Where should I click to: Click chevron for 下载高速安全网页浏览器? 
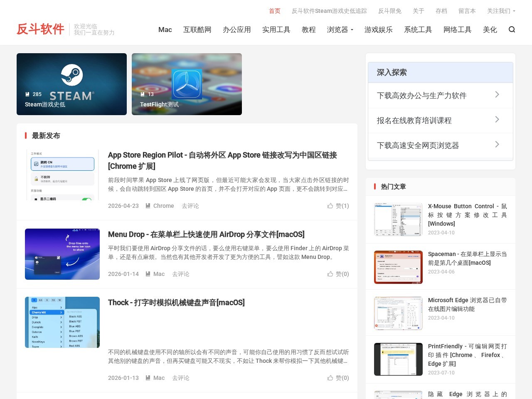497,145
